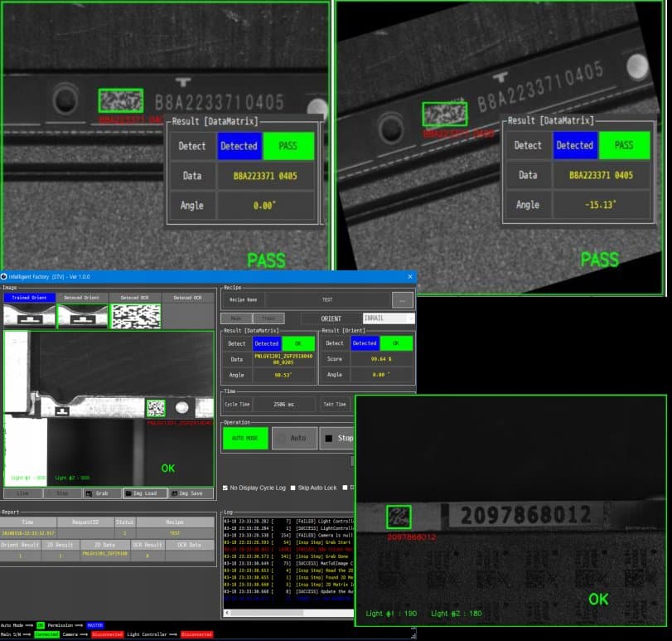Click the red Disconnected Camera status

108,634
